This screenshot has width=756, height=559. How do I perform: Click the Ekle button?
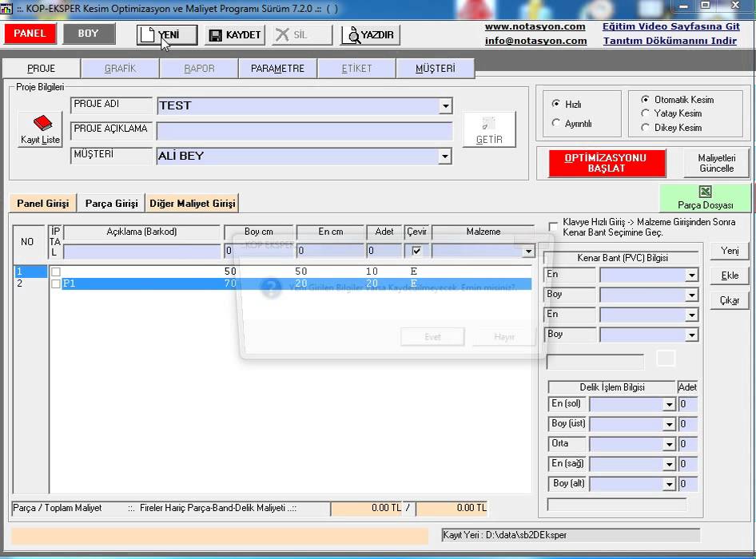tap(730, 276)
